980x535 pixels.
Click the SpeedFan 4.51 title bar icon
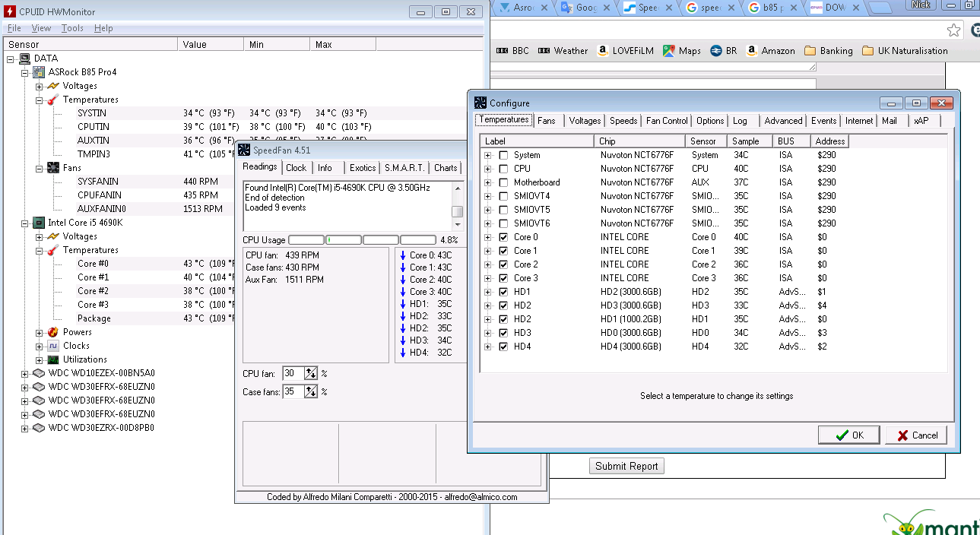click(245, 150)
